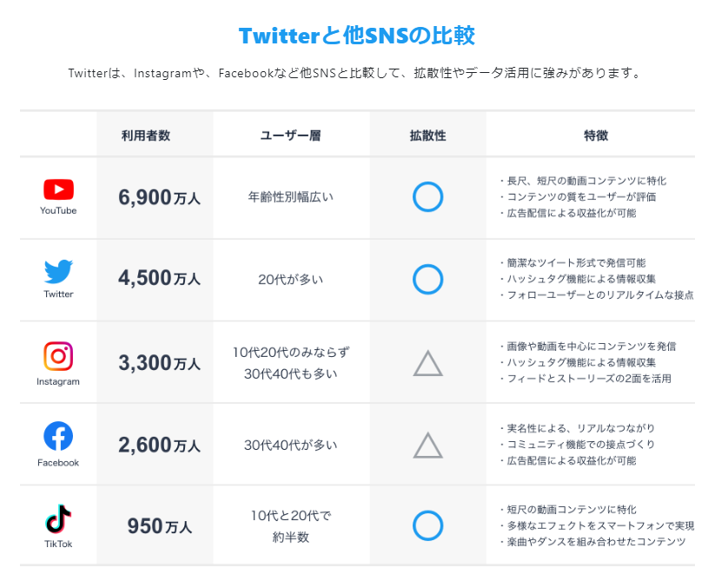Click the blue circle in Twitter row
Screen dimensions: 728x581
click(427, 279)
